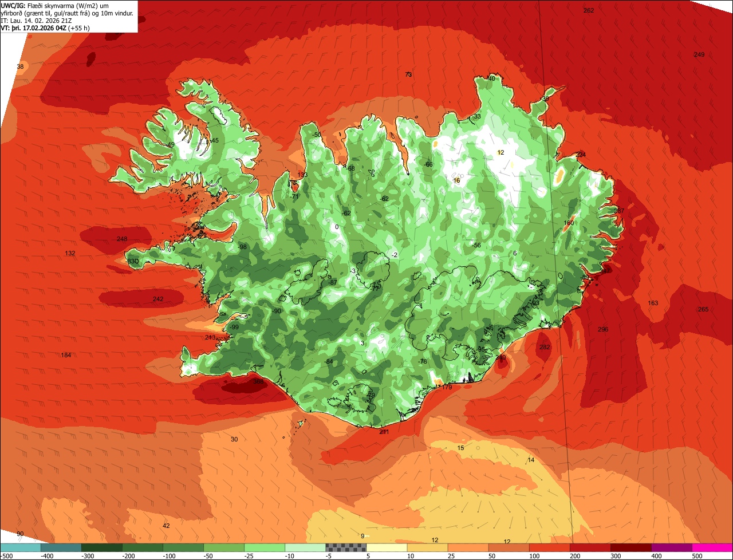
Task: Click the '16' value in northeast Iceland
Action: (456, 180)
